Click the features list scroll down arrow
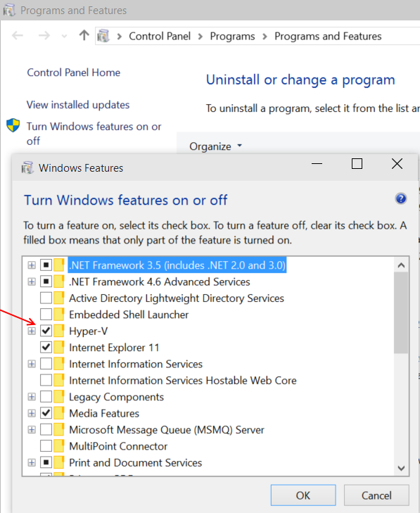Screen dimensions: 420x513 coord(401,468)
